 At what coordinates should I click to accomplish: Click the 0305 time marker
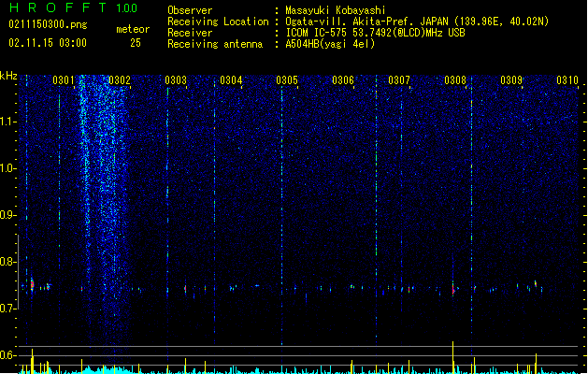click(x=287, y=80)
